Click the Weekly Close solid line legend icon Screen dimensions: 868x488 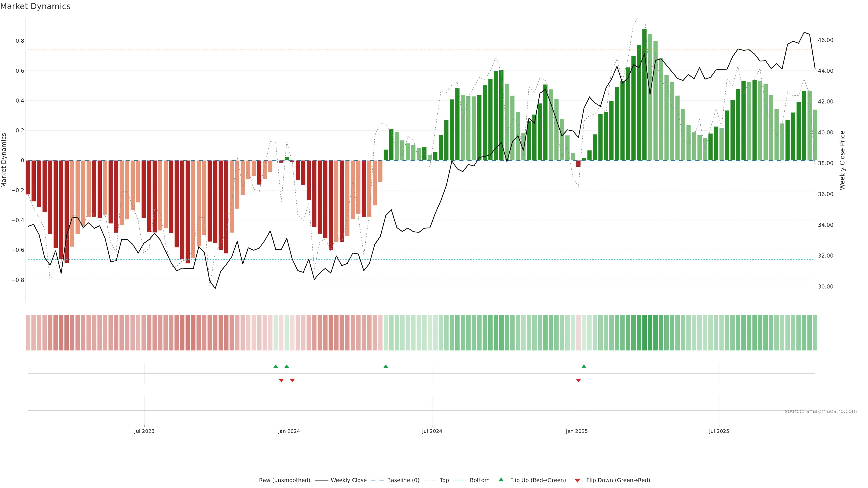[321, 480]
